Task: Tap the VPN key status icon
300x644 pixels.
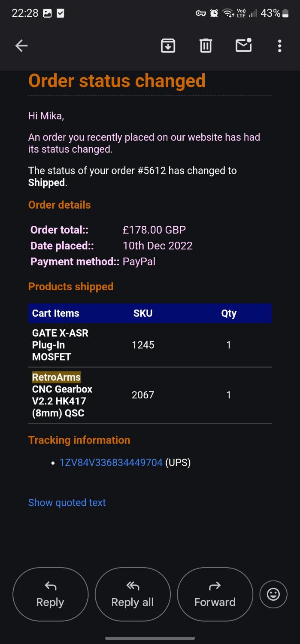Action: click(200, 13)
